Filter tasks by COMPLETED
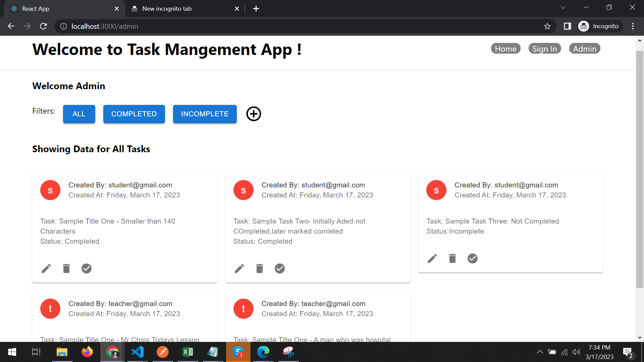Image resolution: width=644 pixels, height=362 pixels. click(134, 114)
